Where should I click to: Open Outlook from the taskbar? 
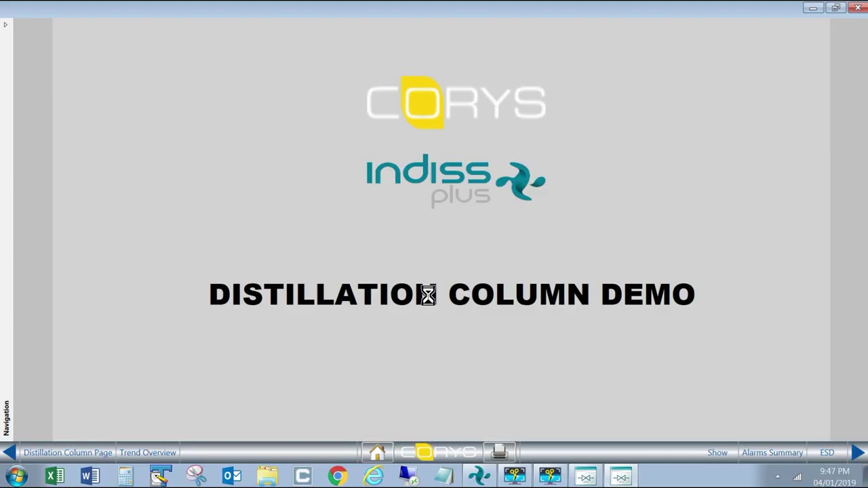[x=232, y=476]
